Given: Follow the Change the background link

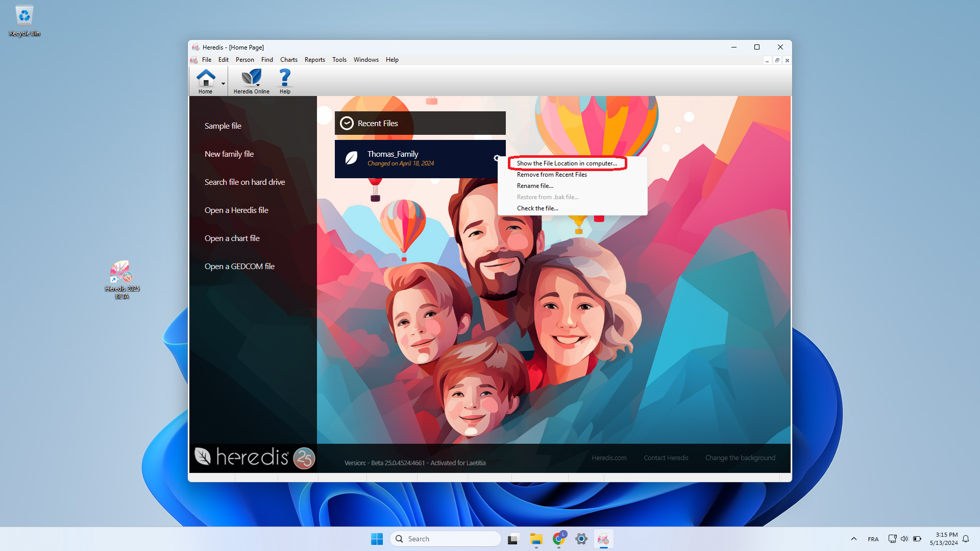Looking at the screenshot, I should click(x=740, y=458).
